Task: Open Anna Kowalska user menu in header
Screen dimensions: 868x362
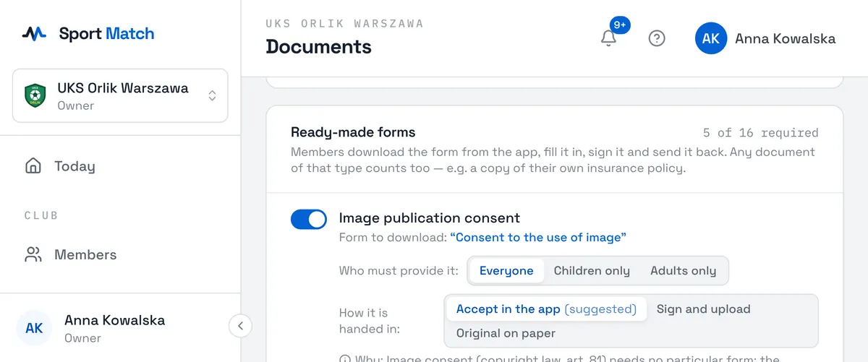Action: point(765,38)
